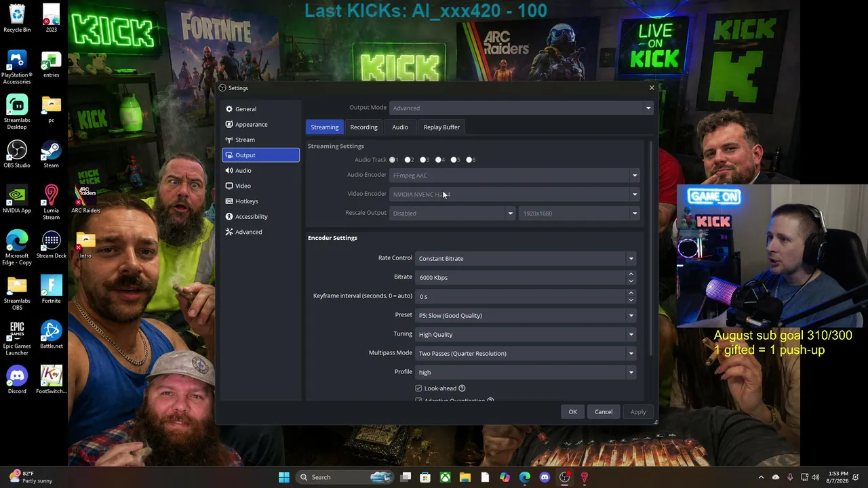The width and height of the screenshot is (868, 488).
Task: Open the FootSwitch desktop shortcut
Action: [x=51, y=380]
